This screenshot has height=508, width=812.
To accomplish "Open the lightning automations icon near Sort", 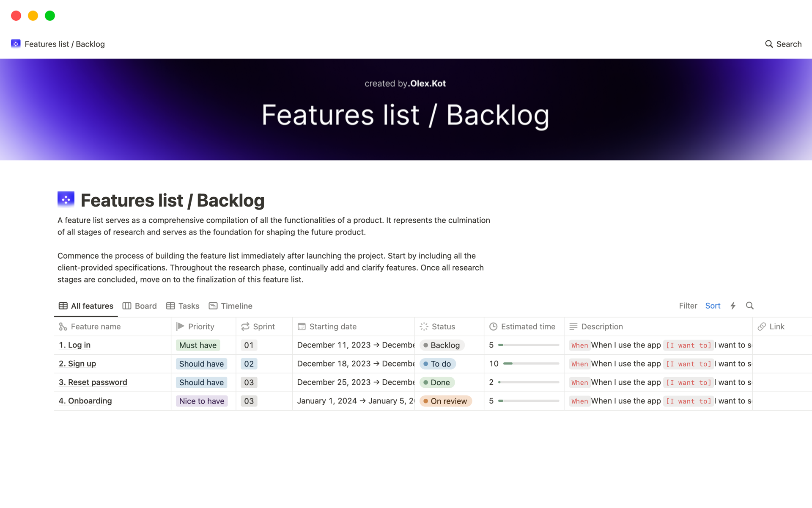I will (733, 306).
